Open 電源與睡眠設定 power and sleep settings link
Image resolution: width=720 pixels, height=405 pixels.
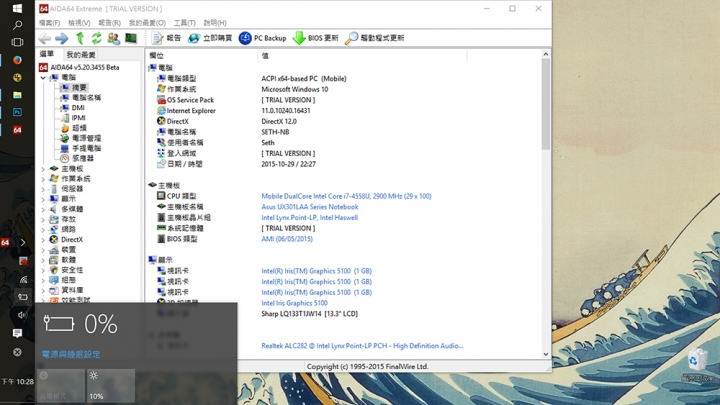[x=71, y=354]
